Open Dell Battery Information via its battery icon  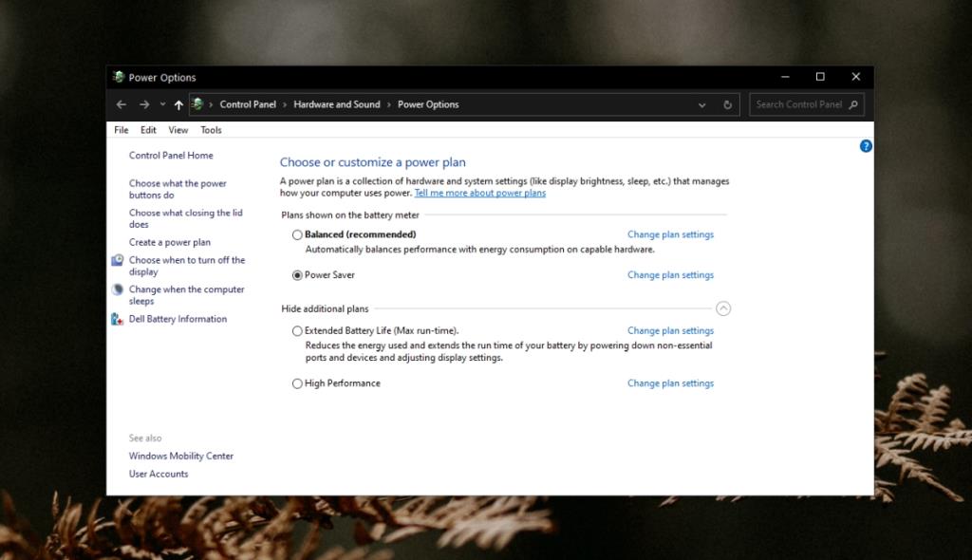[x=118, y=319]
